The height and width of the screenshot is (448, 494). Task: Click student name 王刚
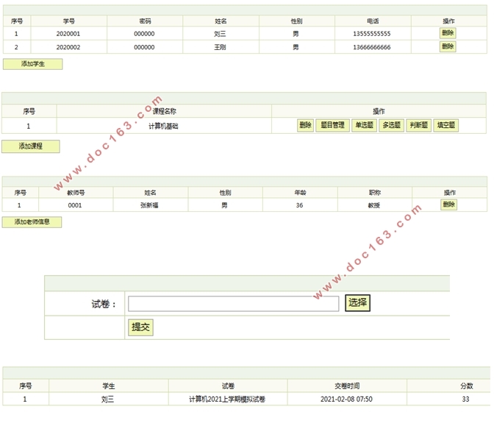220,47
